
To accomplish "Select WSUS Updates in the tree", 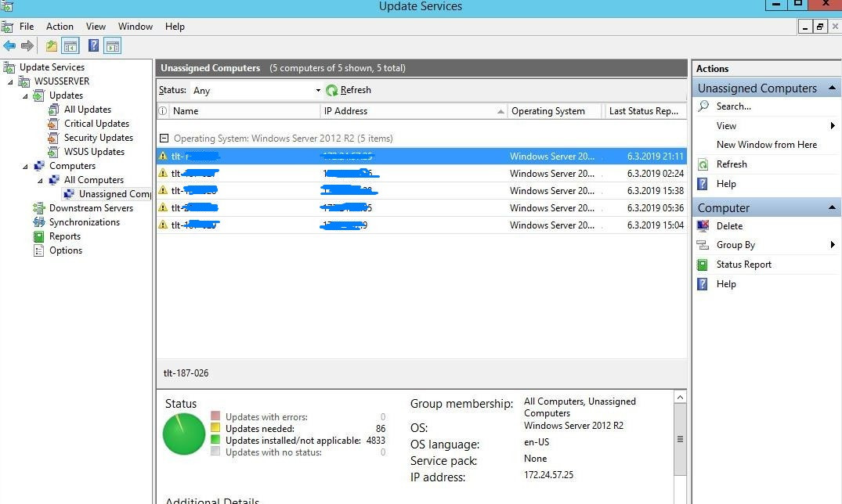I will (94, 152).
